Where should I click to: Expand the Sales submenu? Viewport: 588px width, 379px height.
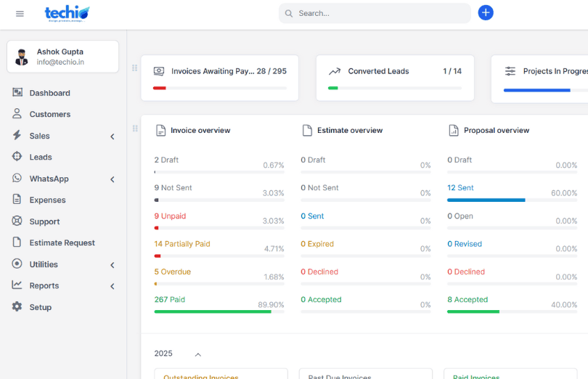[x=113, y=136]
